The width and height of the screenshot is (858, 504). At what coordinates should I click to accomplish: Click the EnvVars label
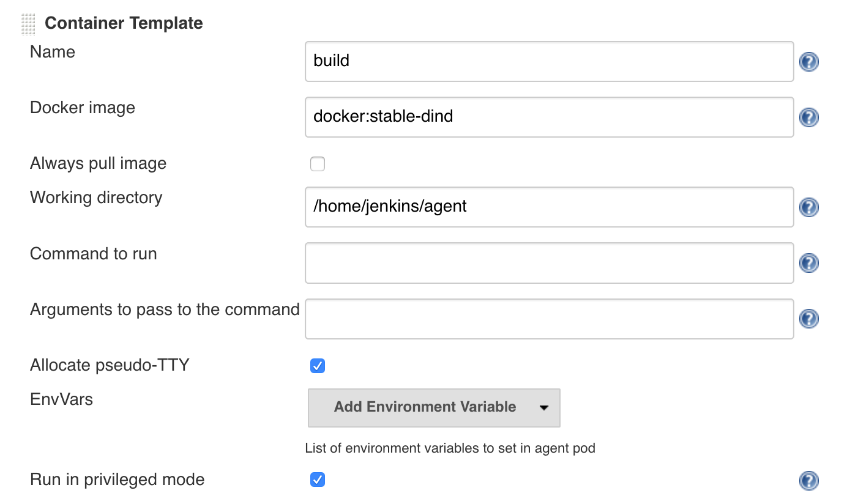pos(61,400)
